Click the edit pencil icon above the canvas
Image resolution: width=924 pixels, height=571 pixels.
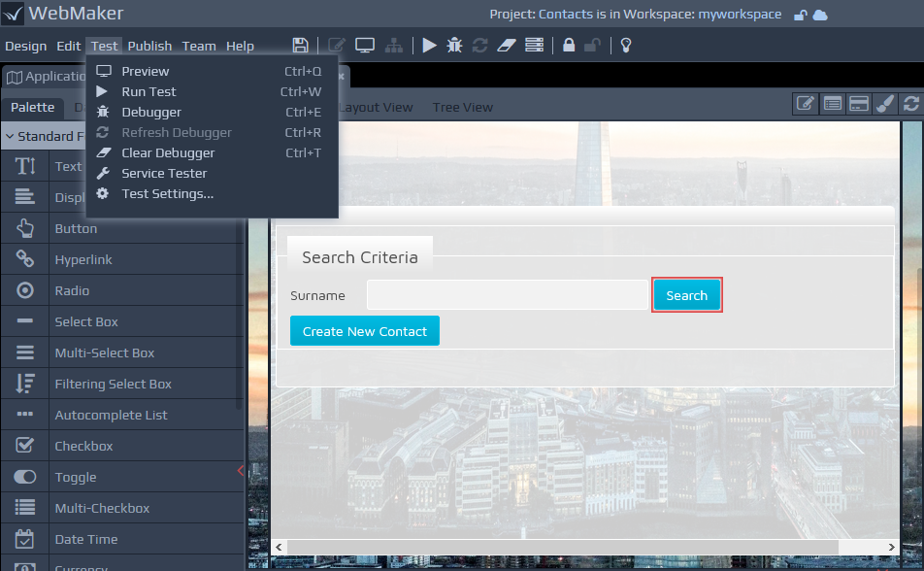[806, 105]
